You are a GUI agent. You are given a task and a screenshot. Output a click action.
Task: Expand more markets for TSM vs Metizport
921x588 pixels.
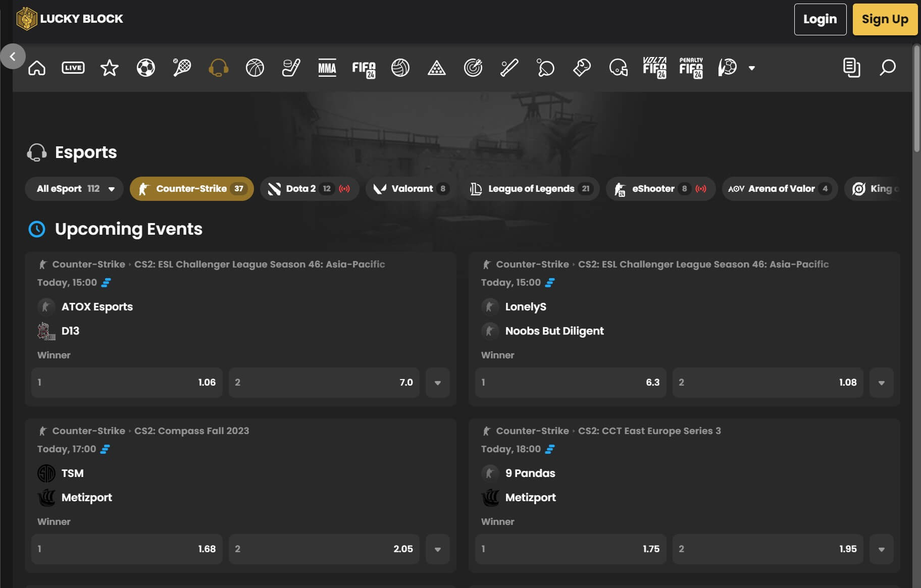438,549
